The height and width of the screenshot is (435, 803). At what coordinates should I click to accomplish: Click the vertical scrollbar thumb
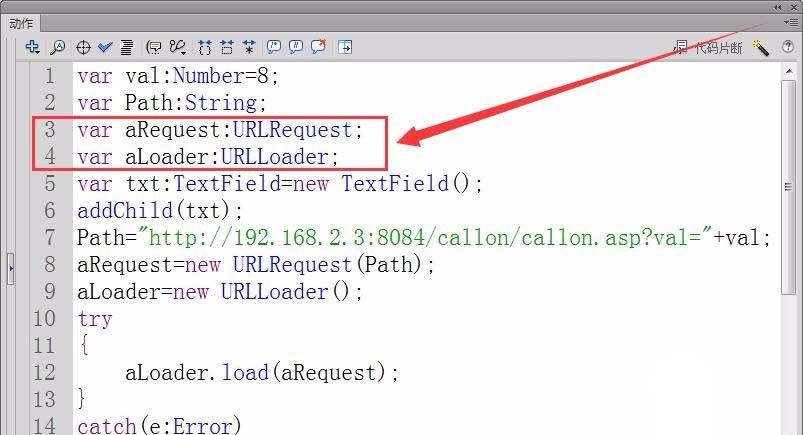click(x=789, y=187)
